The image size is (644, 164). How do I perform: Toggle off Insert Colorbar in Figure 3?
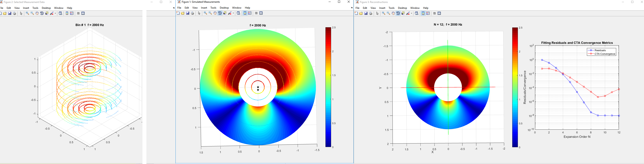point(423,13)
